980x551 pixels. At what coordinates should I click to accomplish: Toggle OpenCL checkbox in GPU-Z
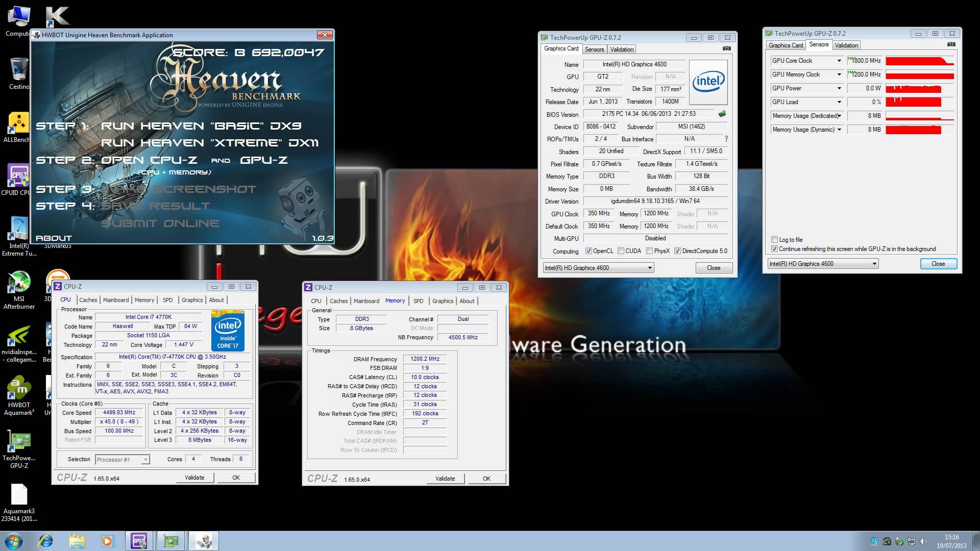pos(589,251)
